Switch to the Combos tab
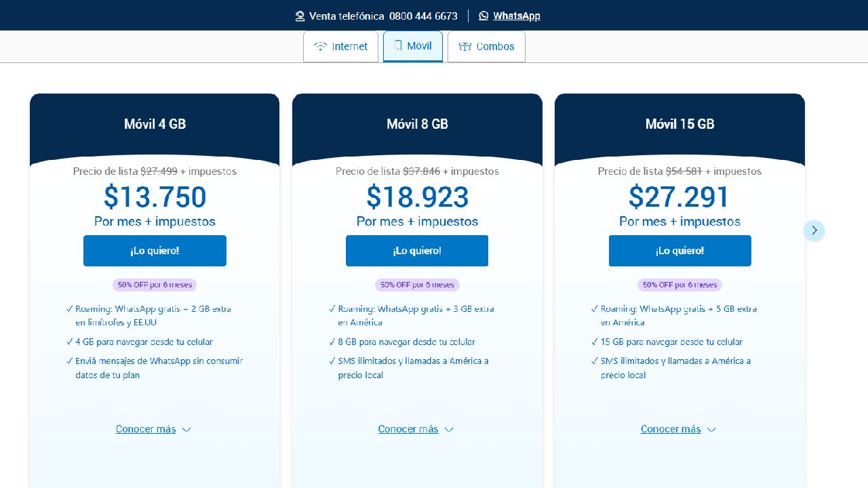 point(486,47)
